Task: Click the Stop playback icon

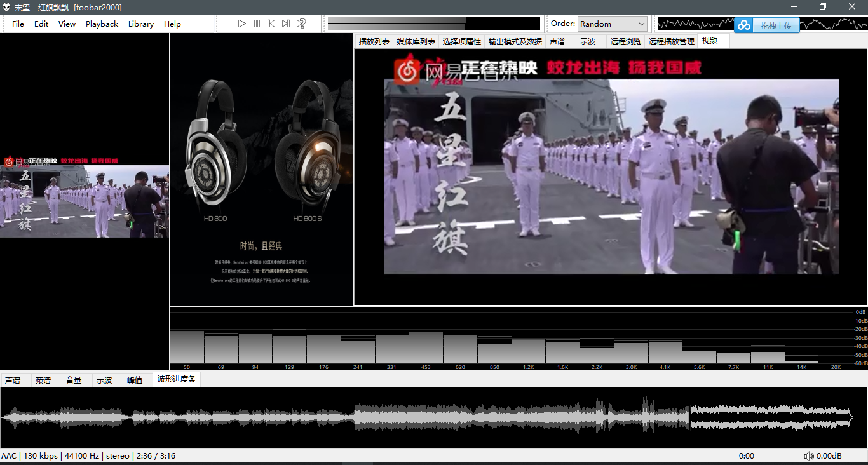Action: 227,23
